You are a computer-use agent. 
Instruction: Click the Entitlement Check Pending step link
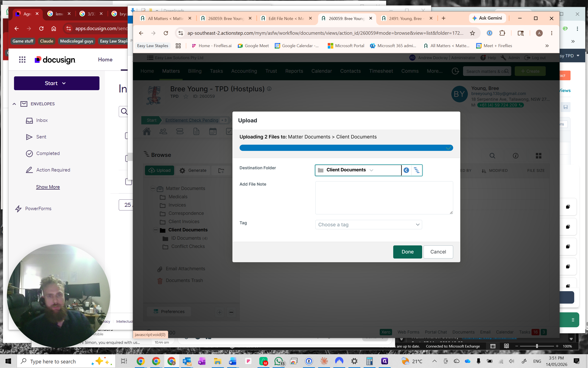(x=192, y=120)
